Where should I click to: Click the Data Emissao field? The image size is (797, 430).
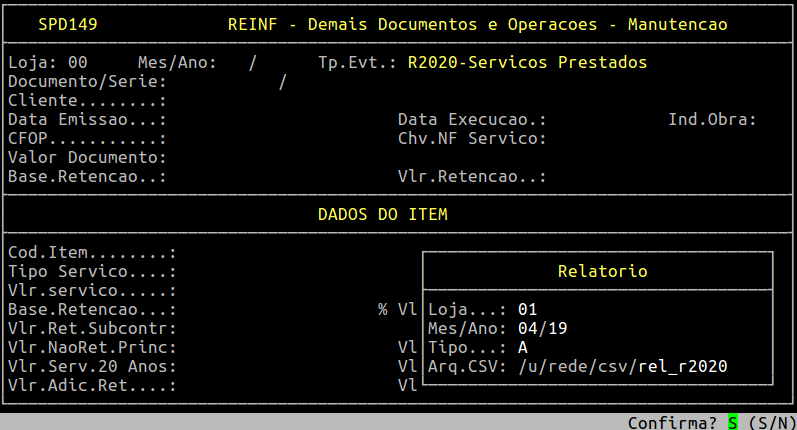point(230,120)
